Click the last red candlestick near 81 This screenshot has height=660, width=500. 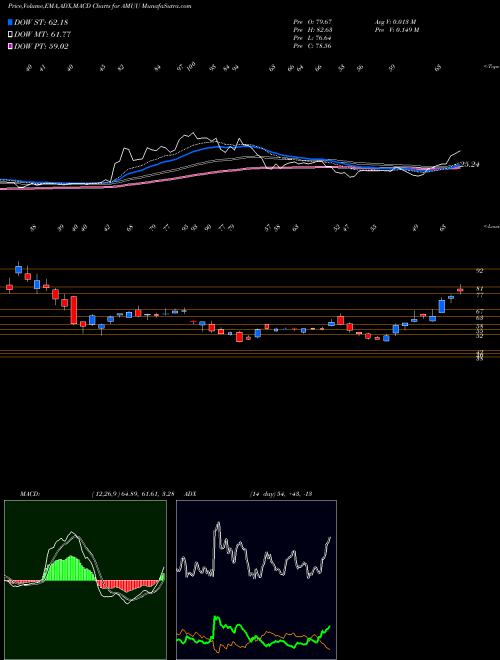[x=460, y=290]
